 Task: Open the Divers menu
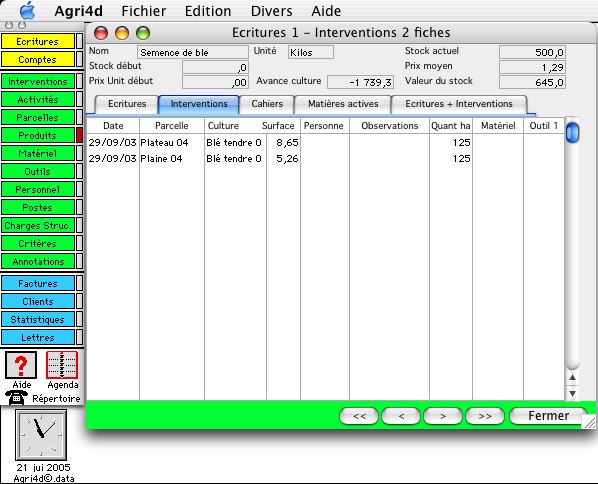272,11
